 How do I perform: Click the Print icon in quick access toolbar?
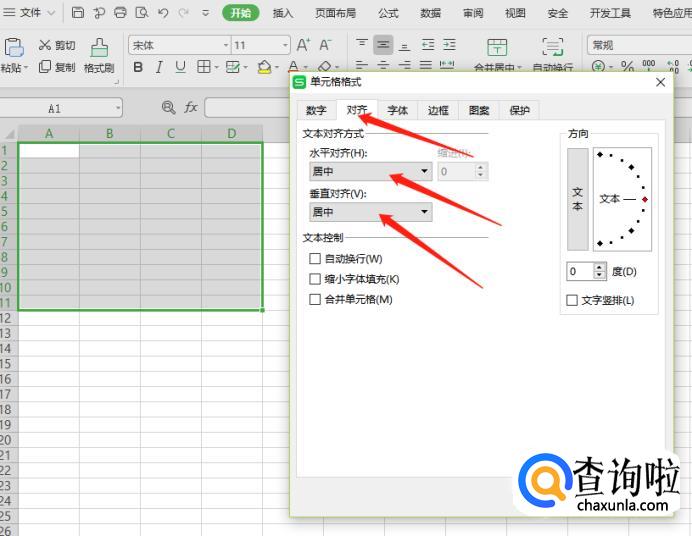click(120, 12)
